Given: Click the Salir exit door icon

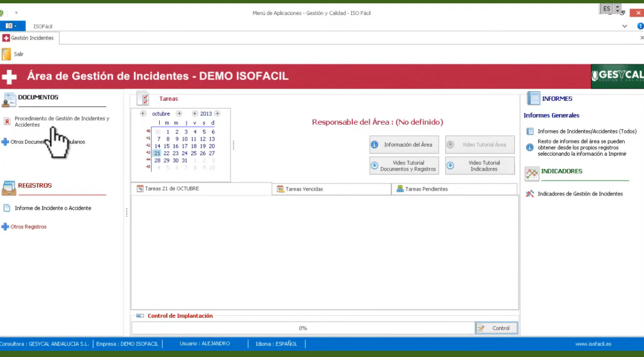Looking at the screenshot, I should tap(6, 54).
